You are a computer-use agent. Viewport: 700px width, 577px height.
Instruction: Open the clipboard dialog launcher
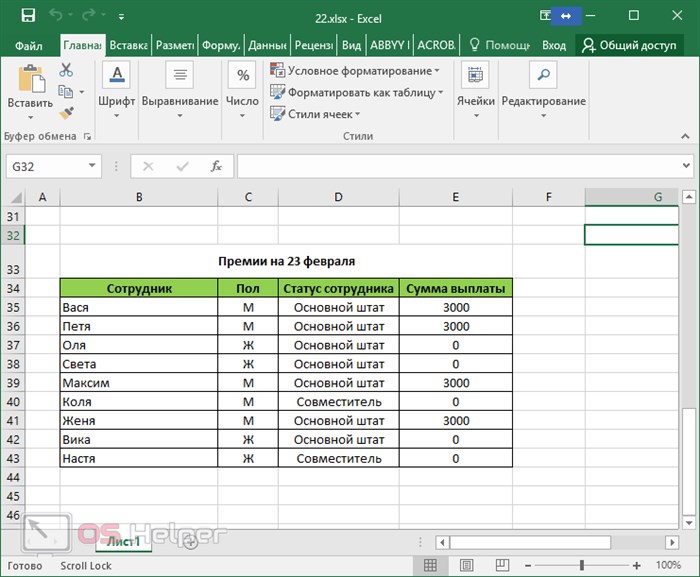pyautogui.click(x=87, y=137)
